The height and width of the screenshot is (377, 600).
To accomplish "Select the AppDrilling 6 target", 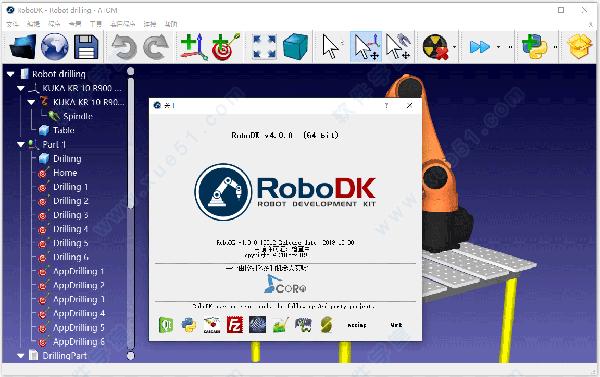I will [78, 342].
